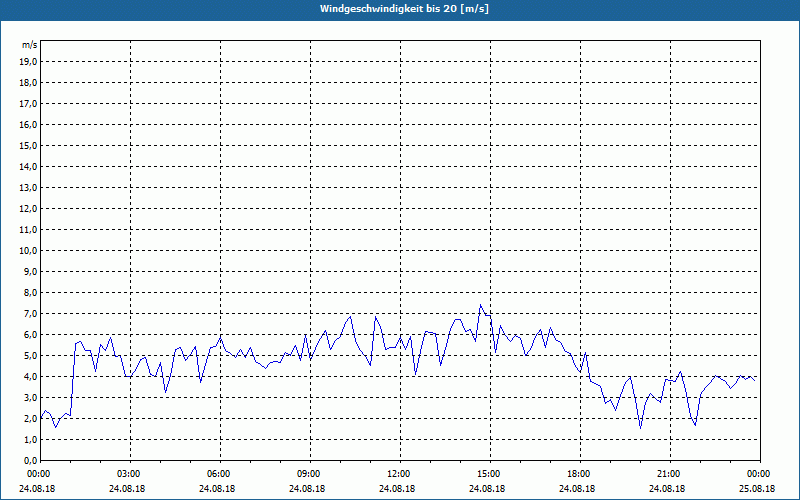The width and height of the screenshot is (800, 500).
Task: Pick the '15:00' time label
Action: [x=490, y=474]
